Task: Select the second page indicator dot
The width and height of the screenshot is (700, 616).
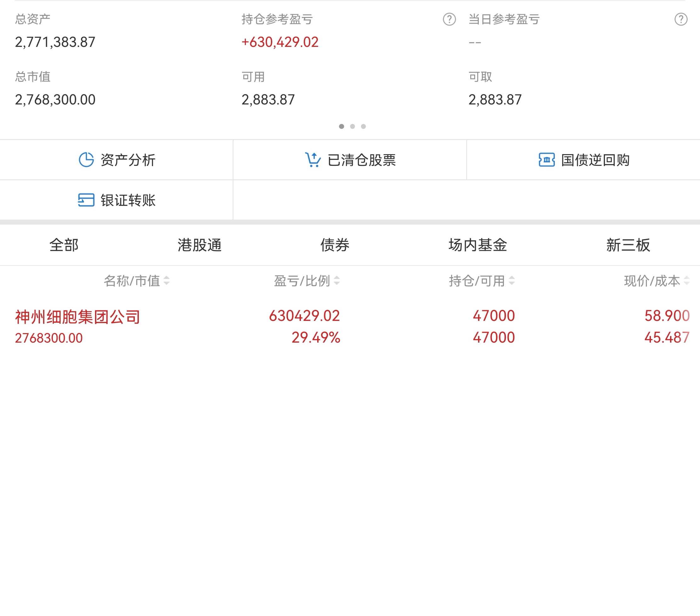Action: (353, 126)
